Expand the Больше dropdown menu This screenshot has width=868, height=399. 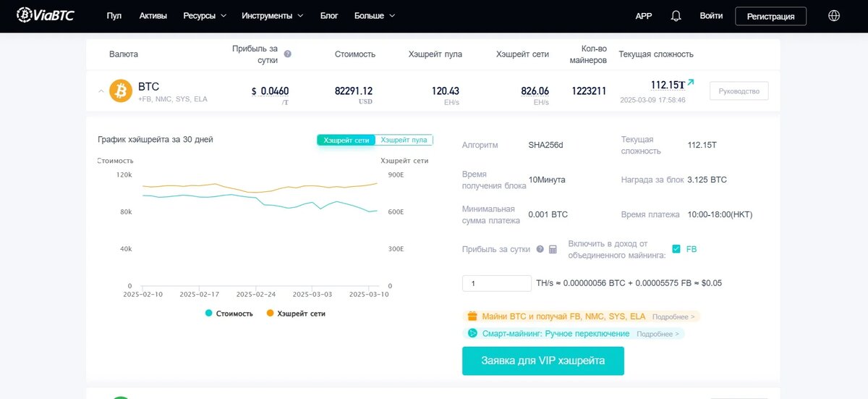coord(375,16)
